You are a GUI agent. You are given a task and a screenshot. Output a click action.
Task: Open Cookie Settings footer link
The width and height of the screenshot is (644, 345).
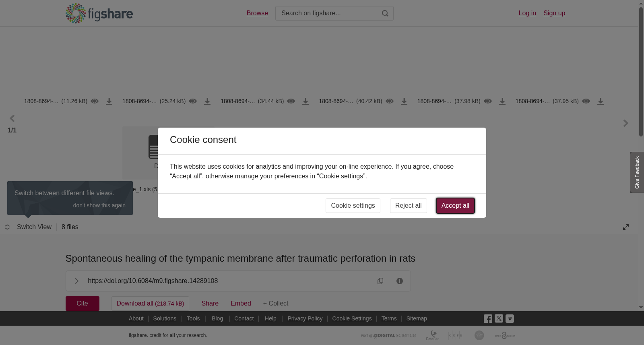(352, 318)
